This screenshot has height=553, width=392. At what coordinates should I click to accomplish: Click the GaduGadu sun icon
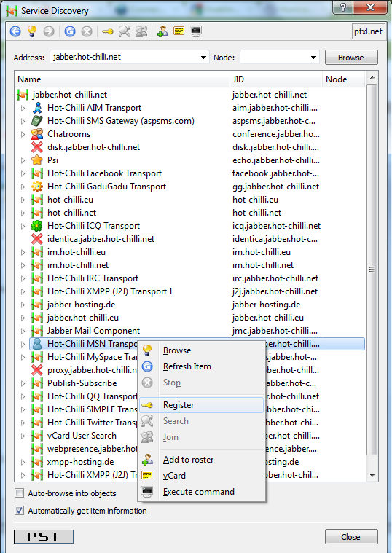pos(37,187)
